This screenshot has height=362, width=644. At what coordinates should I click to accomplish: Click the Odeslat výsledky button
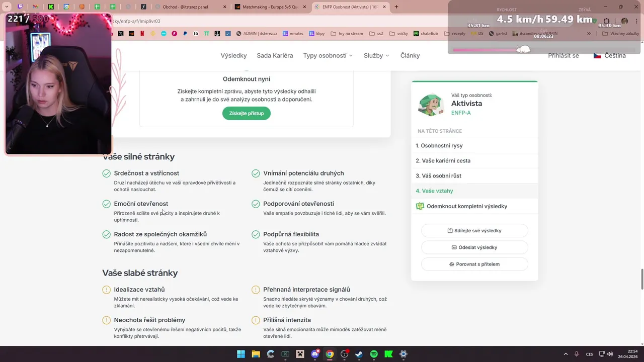474,247
